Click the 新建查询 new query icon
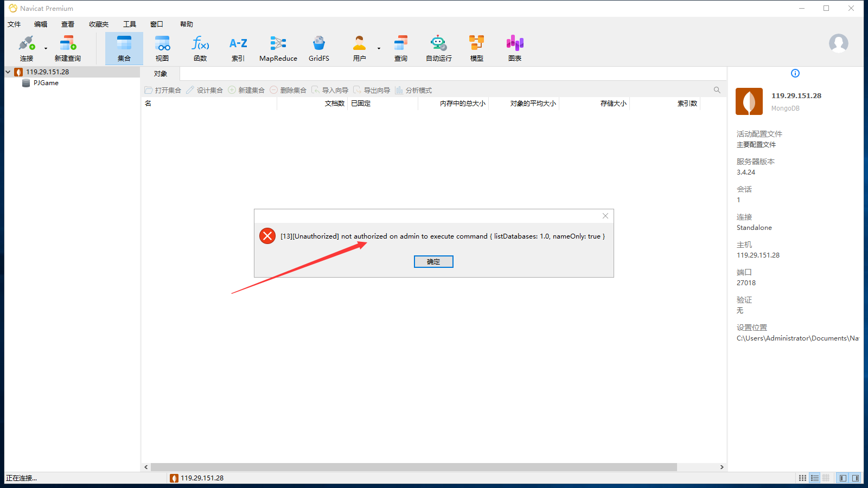Image resolution: width=868 pixels, height=488 pixels. coord(67,48)
